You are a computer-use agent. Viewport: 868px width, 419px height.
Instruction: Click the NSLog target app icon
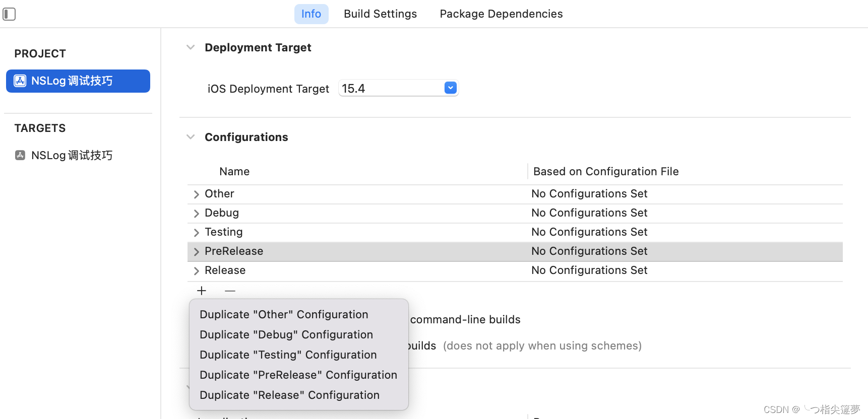[x=20, y=155]
